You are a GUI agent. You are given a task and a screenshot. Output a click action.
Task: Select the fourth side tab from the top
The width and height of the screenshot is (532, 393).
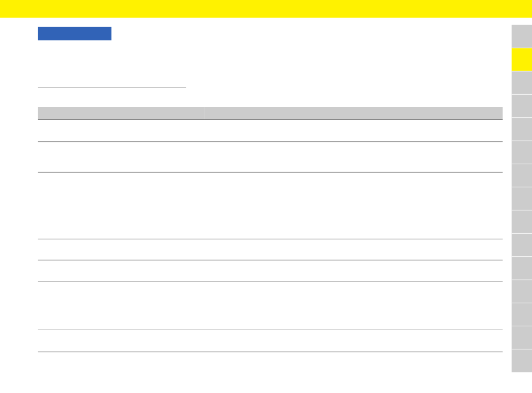[522, 106]
